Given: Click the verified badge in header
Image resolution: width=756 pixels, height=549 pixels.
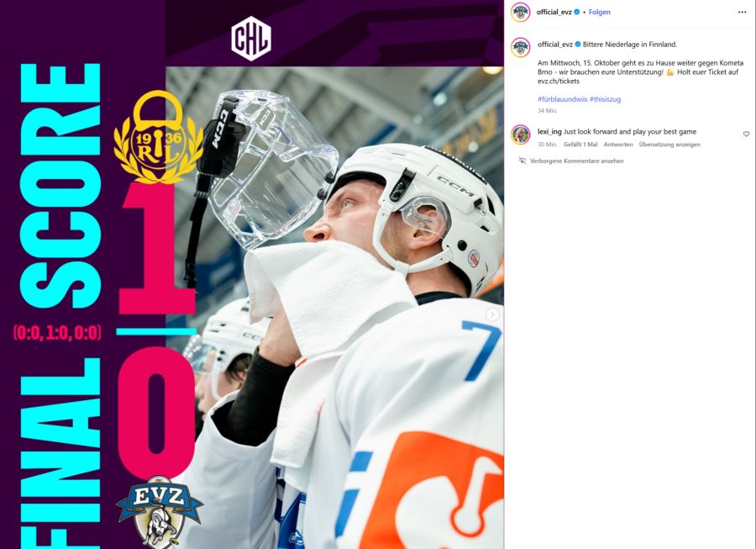Looking at the screenshot, I should pos(577,12).
